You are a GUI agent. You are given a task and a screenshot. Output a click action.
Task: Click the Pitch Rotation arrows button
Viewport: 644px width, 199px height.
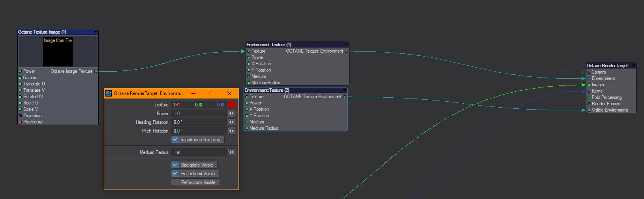coord(231,131)
